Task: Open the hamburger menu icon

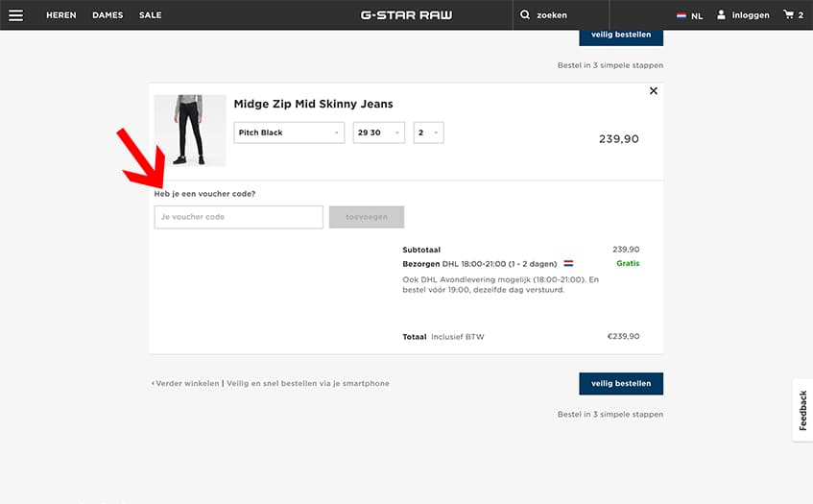Action: 16,15
